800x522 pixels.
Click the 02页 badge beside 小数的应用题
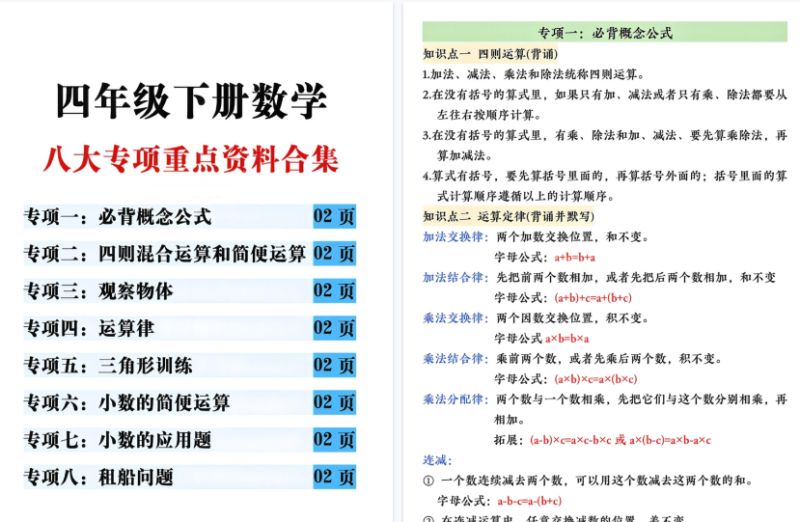[x=334, y=440]
